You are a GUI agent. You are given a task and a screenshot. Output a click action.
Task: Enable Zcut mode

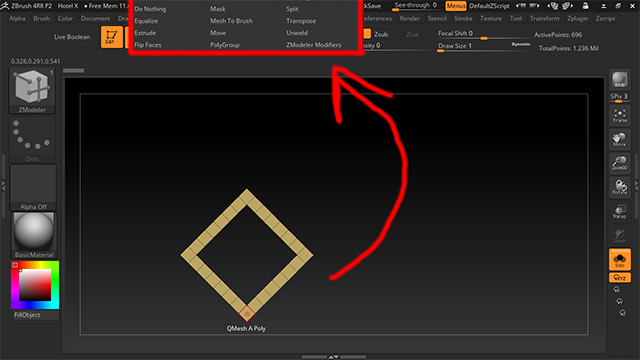412,34
